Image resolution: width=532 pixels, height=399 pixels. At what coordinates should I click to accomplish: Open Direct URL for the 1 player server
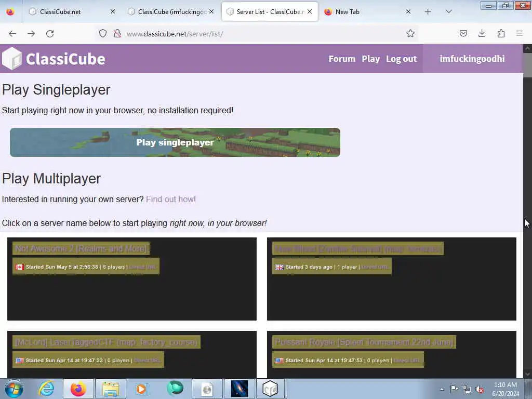point(375,267)
